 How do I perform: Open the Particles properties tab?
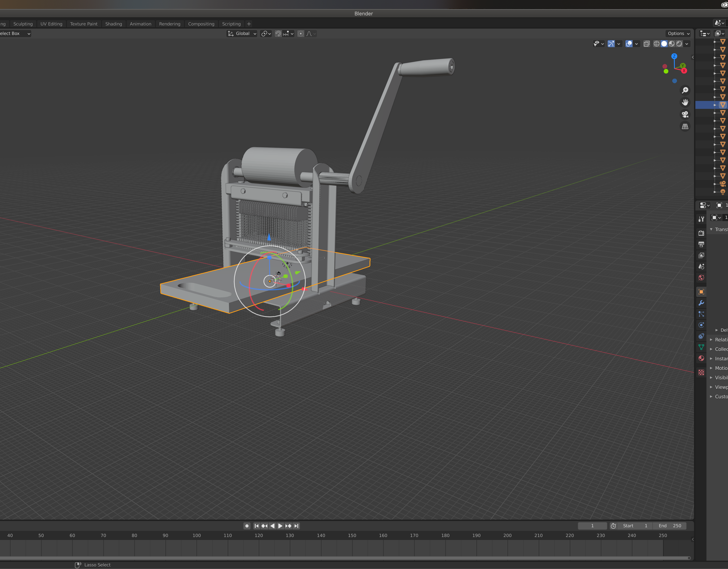701,314
